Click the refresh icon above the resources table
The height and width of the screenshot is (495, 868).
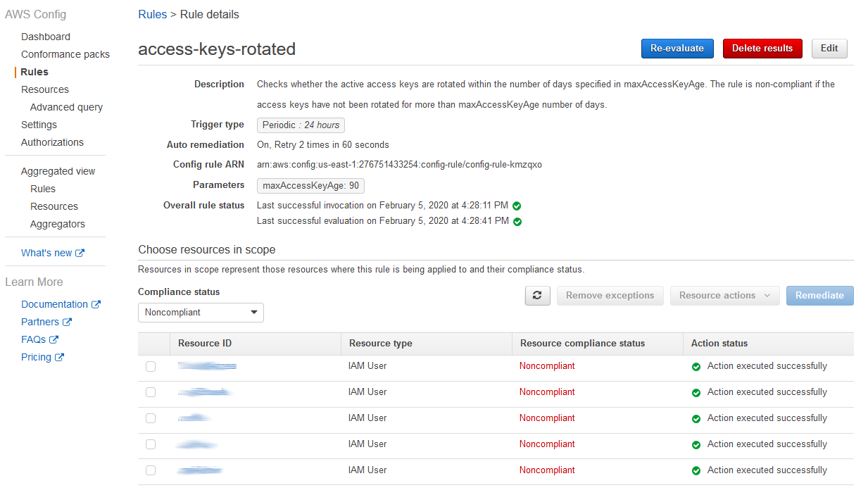(x=537, y=295)
